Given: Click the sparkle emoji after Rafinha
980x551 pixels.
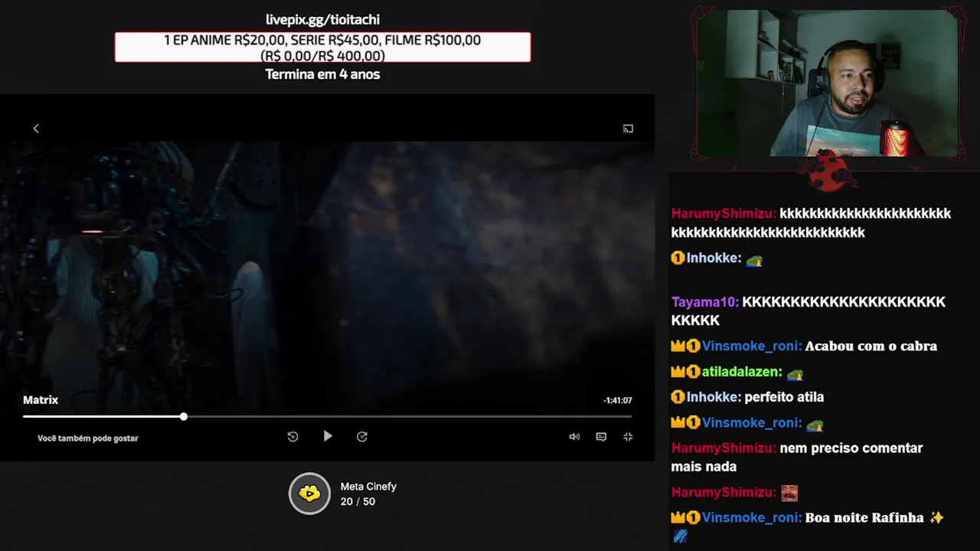Looking at the screenshot, I should pyautogui.click(x=936, y=518).
